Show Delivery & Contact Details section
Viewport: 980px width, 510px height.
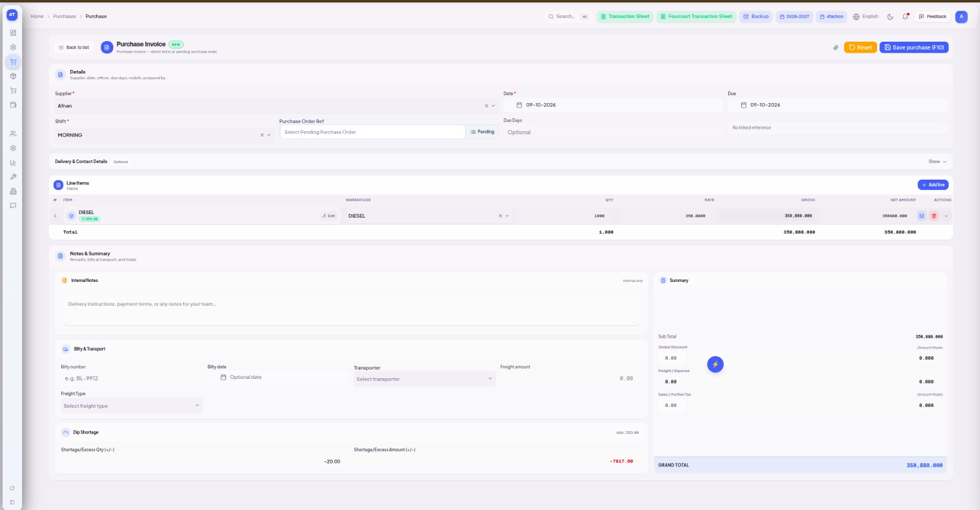[937, 162]
